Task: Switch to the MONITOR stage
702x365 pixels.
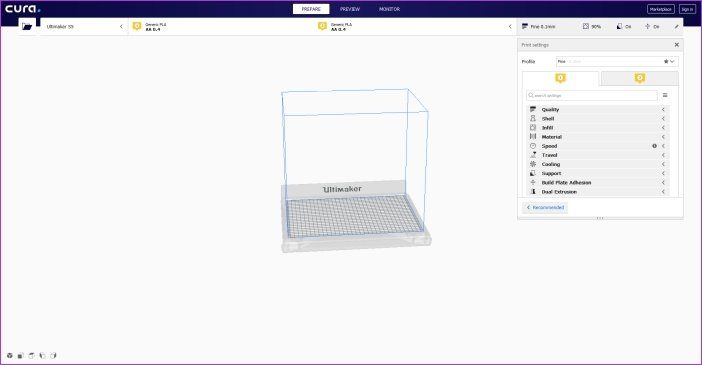Action: [x=389, y=9]
